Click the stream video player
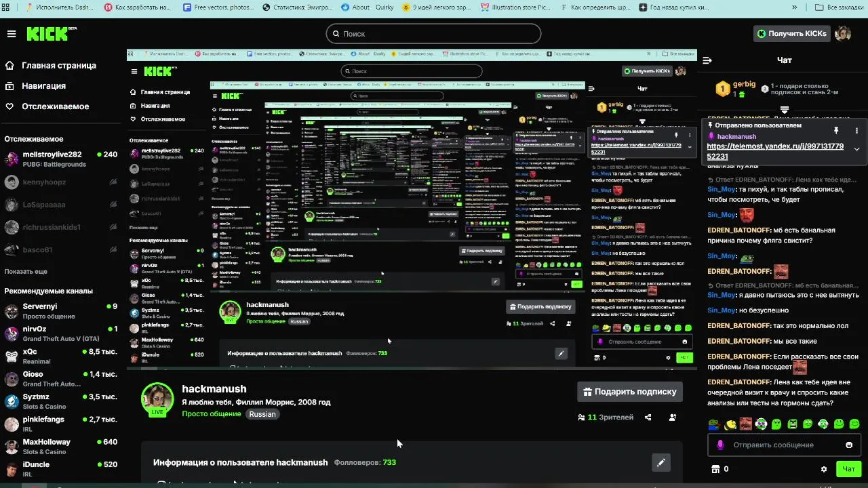 [x=412, y=209]
